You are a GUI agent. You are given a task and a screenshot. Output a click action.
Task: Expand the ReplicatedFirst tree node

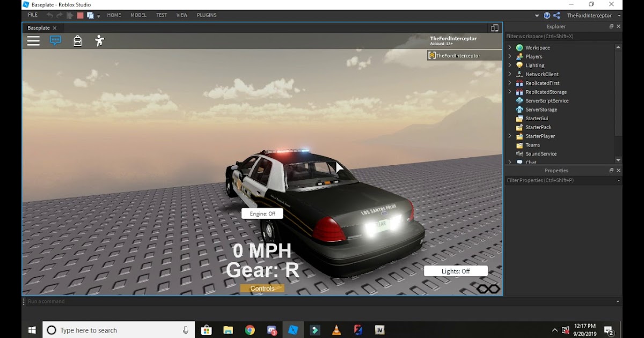pos(510,83)
